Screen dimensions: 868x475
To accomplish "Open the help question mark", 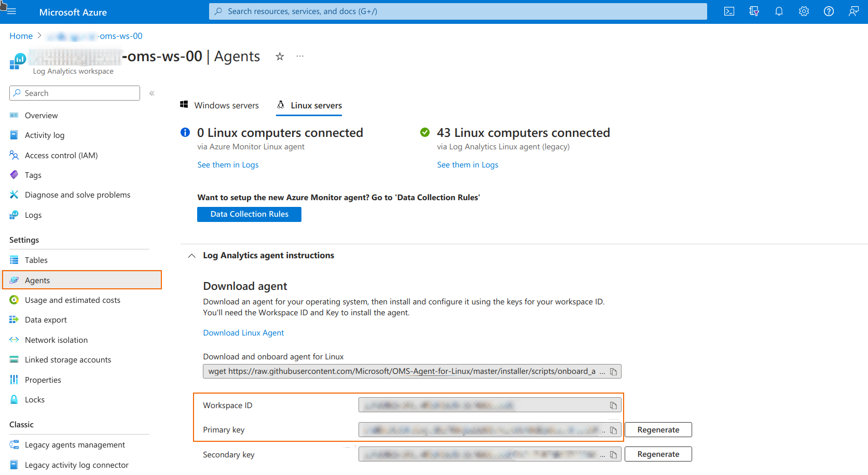I will [x=829, y=11].
